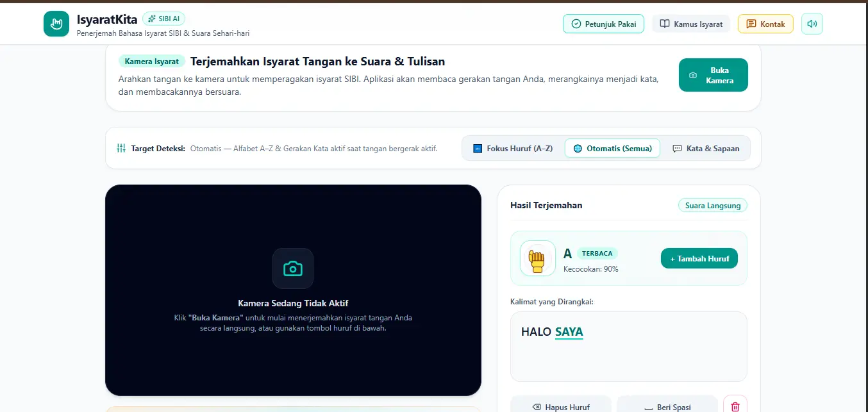The width and height of the screenshot is (868, 412).
Task: Select Kata & Sapaan mode
Action: click(706, 148)
